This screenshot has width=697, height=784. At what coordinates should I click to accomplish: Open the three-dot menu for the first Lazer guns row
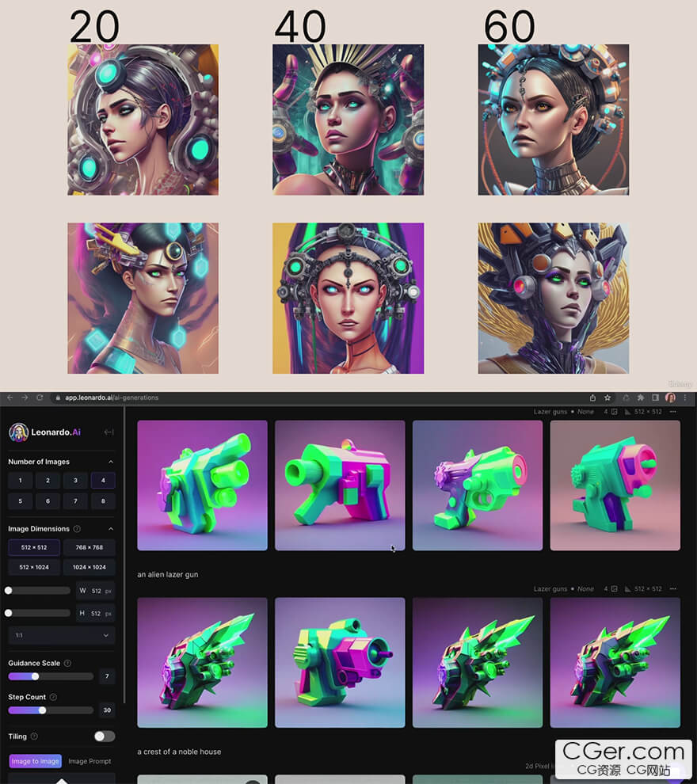(x=673, y=412)
